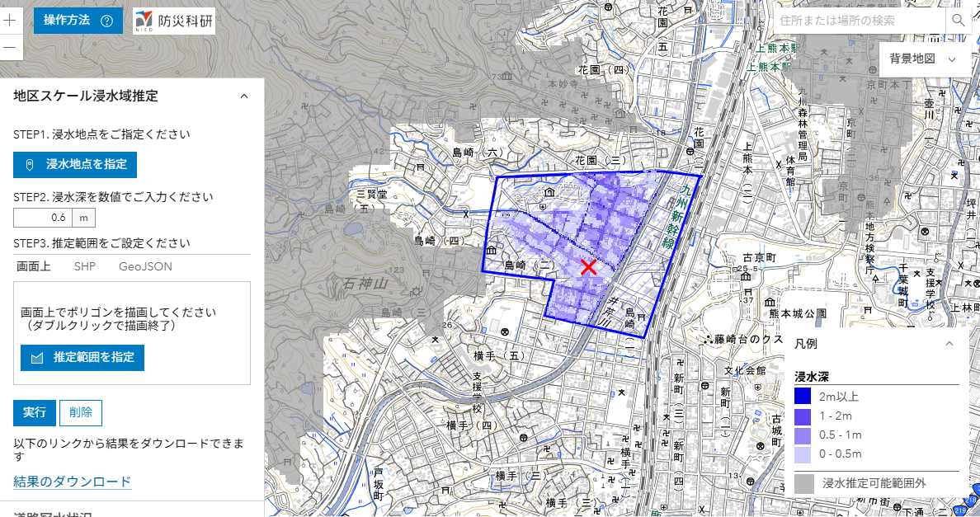Click the red X flood point marker
This screenshot has height=517, width=980.
[588, 266]
